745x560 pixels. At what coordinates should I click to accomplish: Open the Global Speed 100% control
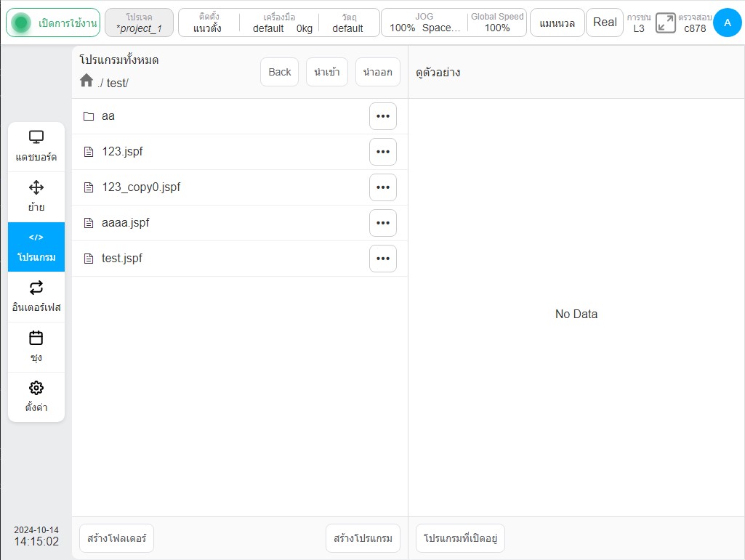(x=497, y=23)
